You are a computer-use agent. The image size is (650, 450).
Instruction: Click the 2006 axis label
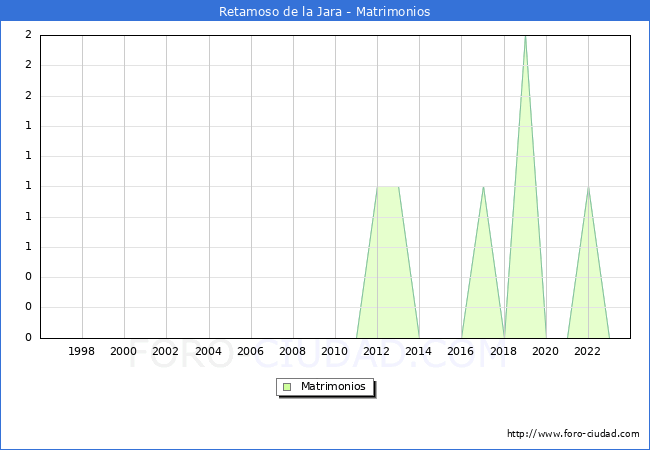pyautogui.click(x=251, y=351)
